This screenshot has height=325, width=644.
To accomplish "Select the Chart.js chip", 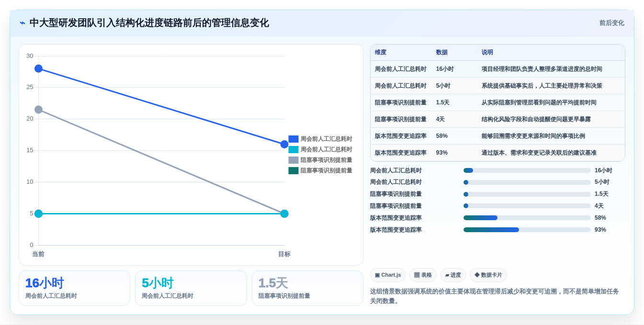I will (x=388, y=275).
